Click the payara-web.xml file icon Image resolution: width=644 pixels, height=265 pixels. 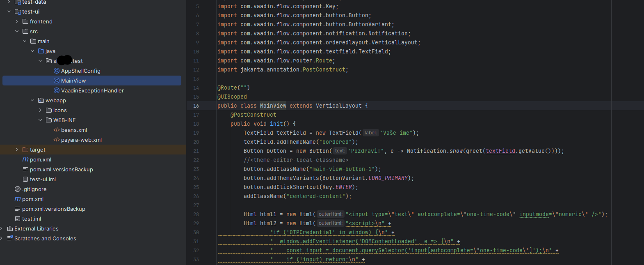pyautogui.click(x=57, y=140)
